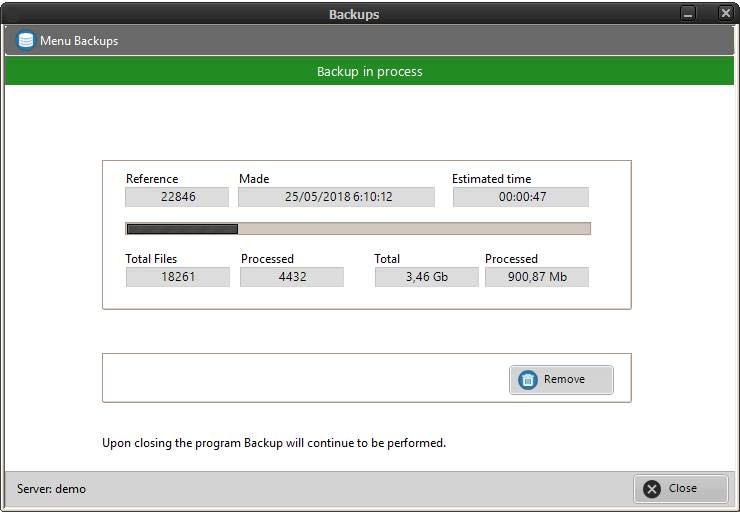
Task: Click the backup progress bar
Action: coord(358,229)
